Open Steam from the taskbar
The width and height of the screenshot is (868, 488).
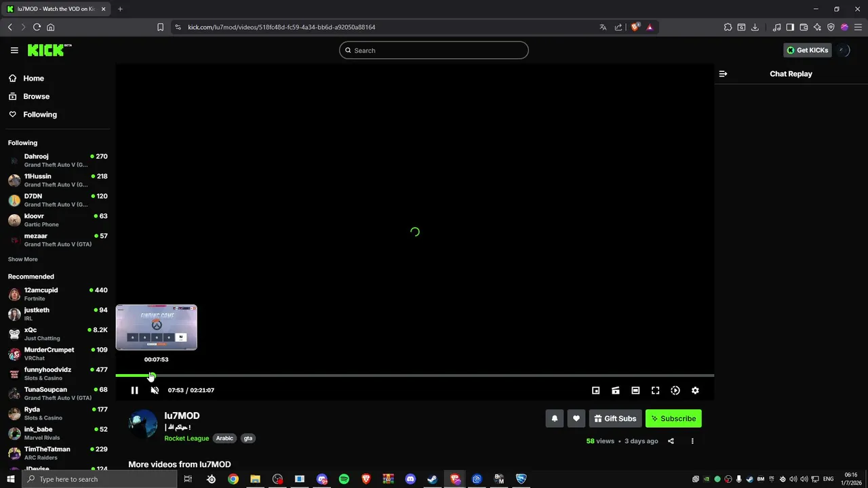coord(432,479)
